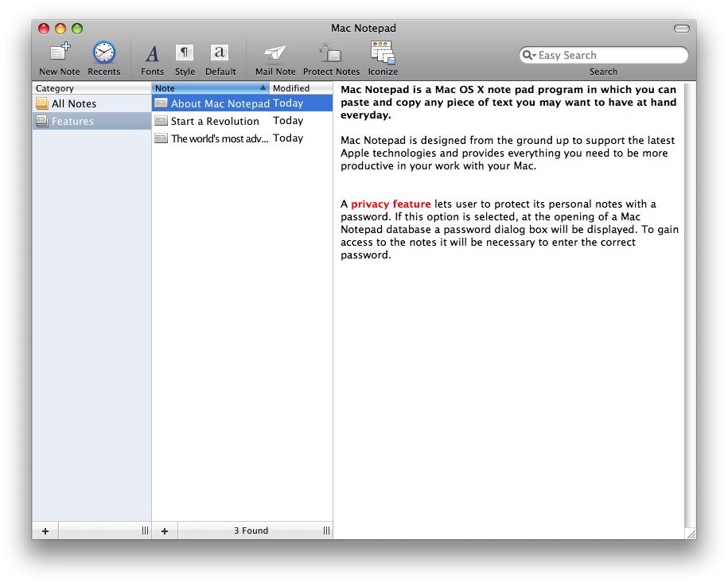This screenshot has height=583, width=728.
Task: Select the Features category
Action: 92,121
